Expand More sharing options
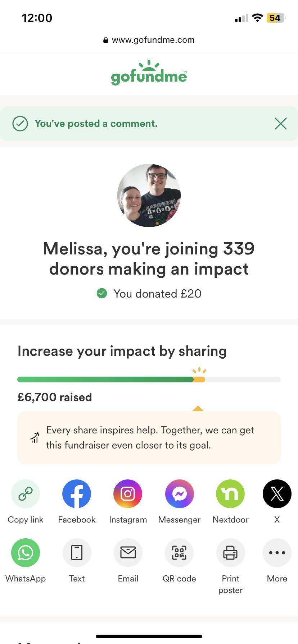 click(277, 553)
